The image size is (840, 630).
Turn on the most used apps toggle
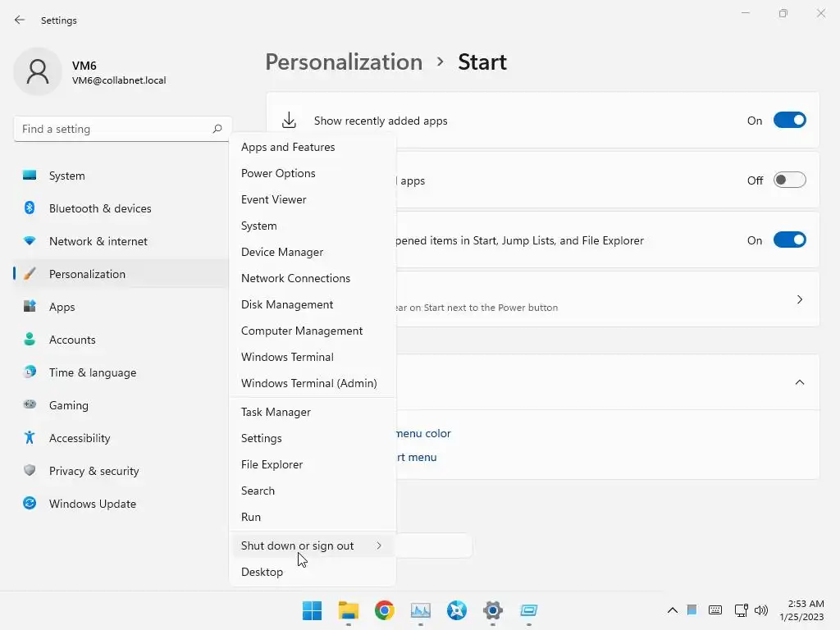pos(790,180)
